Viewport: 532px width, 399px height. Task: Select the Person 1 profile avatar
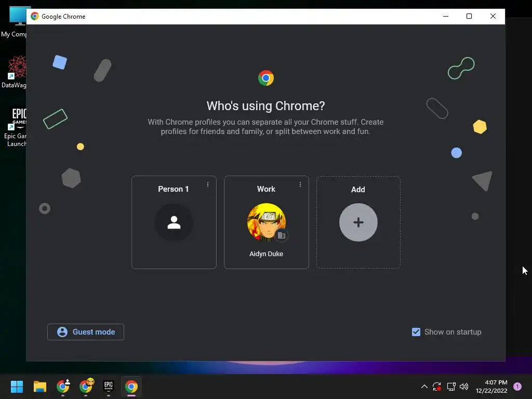point(174,222)
